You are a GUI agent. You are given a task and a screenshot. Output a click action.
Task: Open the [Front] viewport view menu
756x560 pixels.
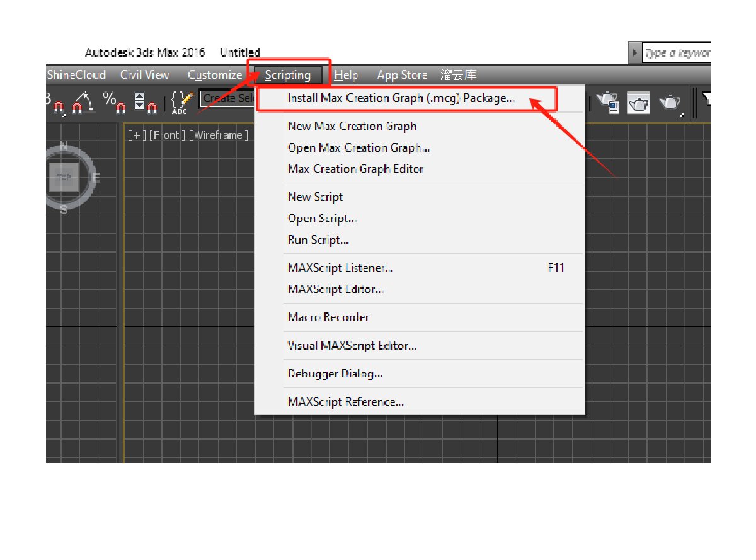click(167, 135)
